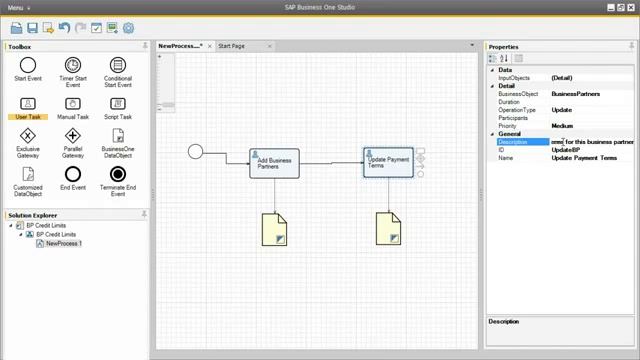
Task: Collapse the General property category
Action: (x=492, y=134)
